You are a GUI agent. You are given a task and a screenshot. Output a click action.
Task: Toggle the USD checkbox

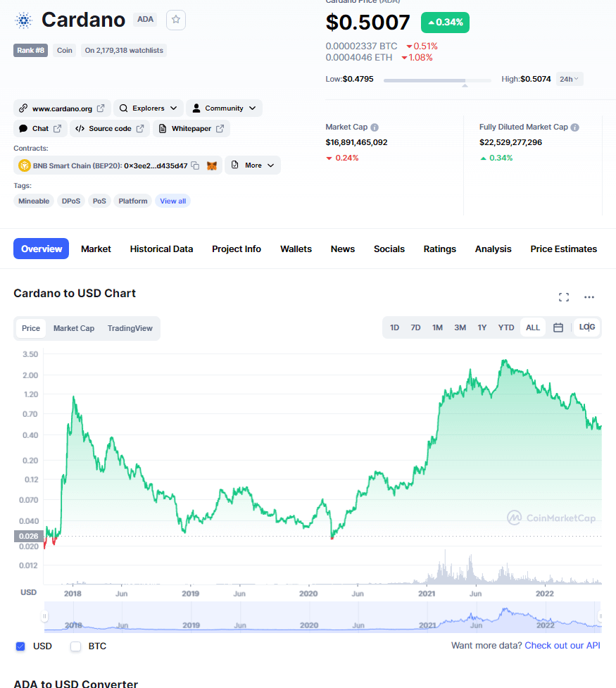coord(20,646)
